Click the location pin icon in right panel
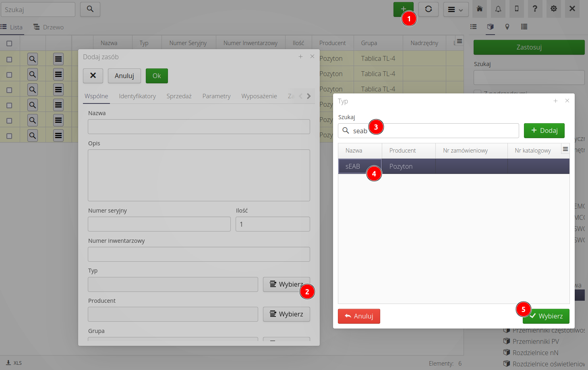 pos(507,27)
